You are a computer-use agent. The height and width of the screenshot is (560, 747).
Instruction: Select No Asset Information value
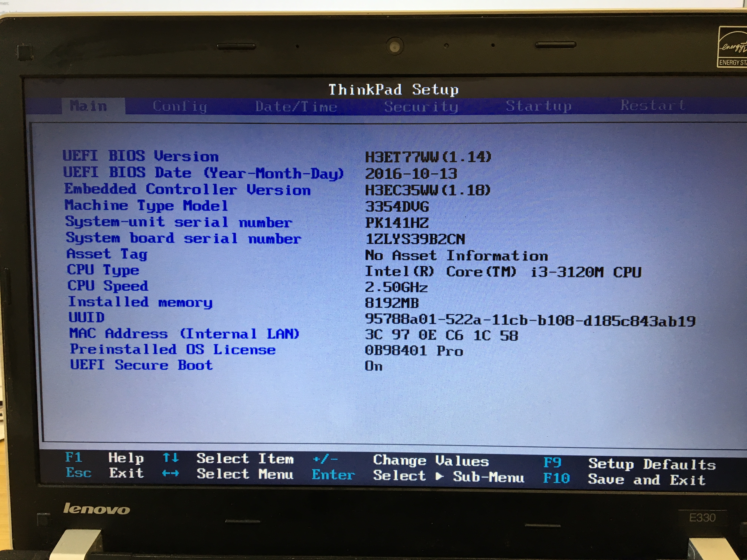[456, 256]
